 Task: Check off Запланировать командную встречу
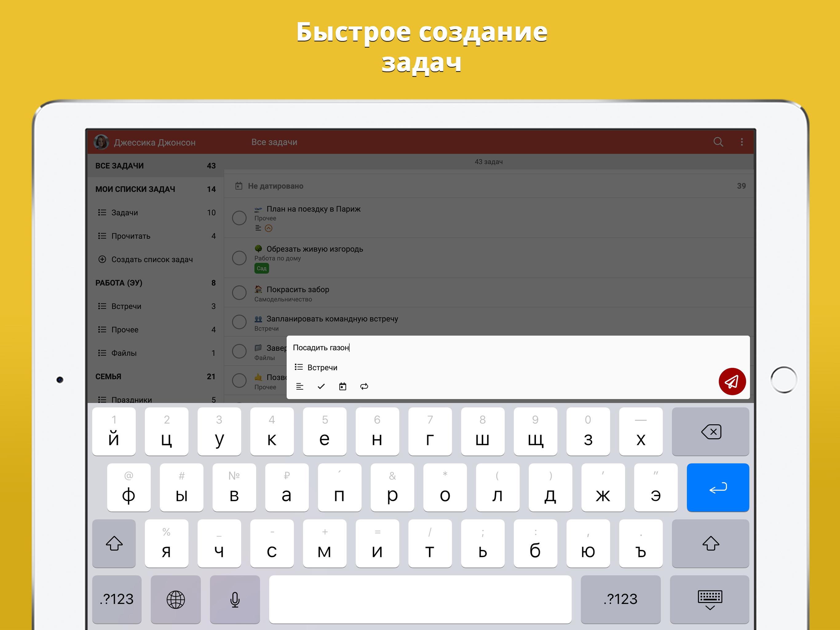(239, 322)
